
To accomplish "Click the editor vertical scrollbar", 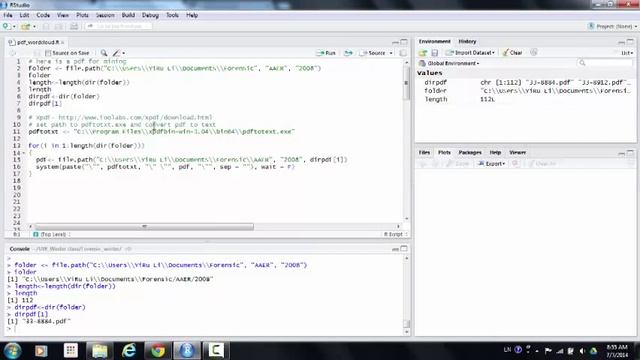I will (x=406, y=83).
